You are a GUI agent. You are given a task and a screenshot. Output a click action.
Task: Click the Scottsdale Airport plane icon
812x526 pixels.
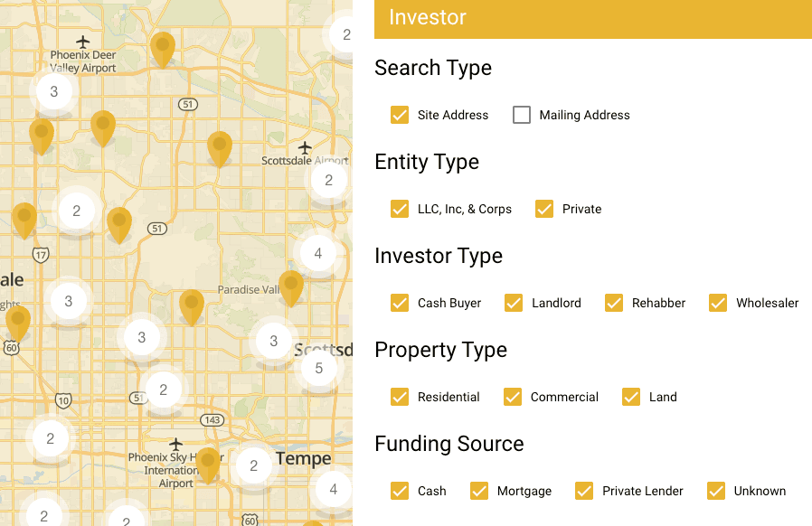[x=305, y=147]
